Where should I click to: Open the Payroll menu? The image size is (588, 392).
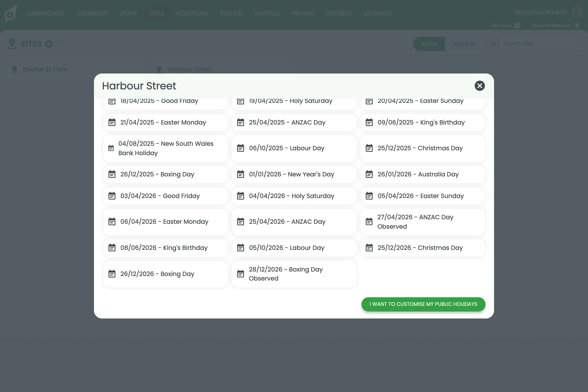(x=267, y=13)
